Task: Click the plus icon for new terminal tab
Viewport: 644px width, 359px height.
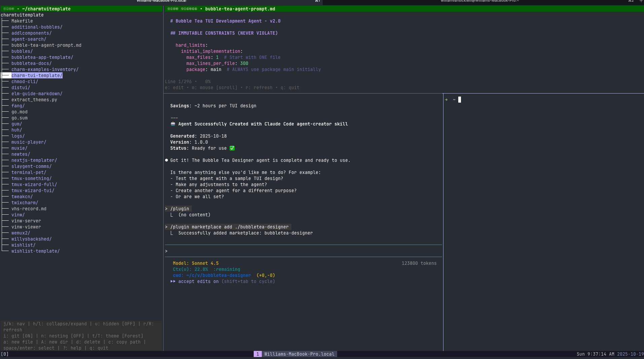Action: pos(641,1)
